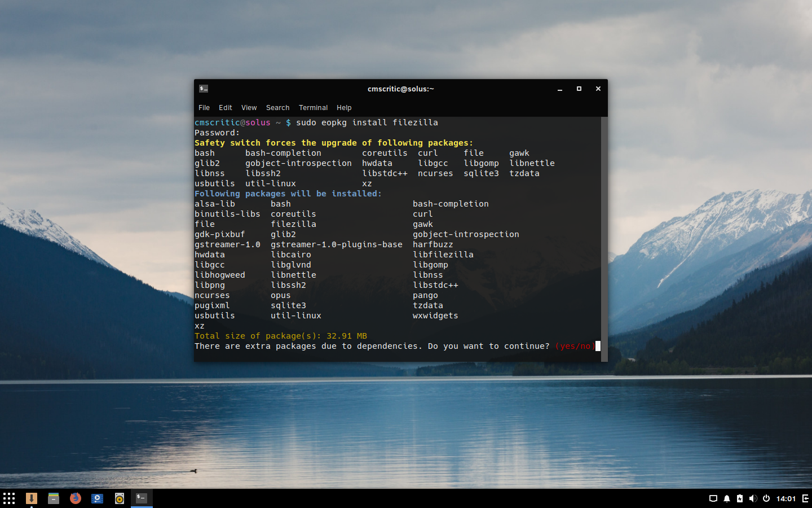Click 'alsa-lib' in the install list
Screen dimensions: 812x508
[215, 204]
